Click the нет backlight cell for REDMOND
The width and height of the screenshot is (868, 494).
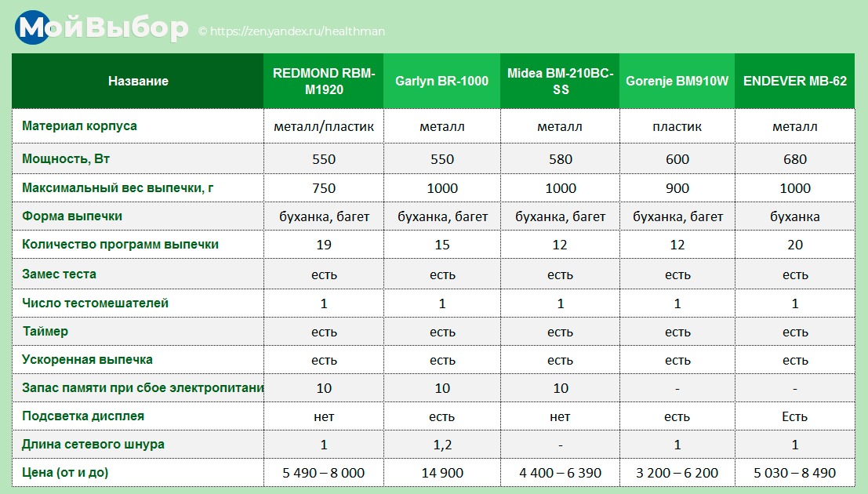[324, 417]
